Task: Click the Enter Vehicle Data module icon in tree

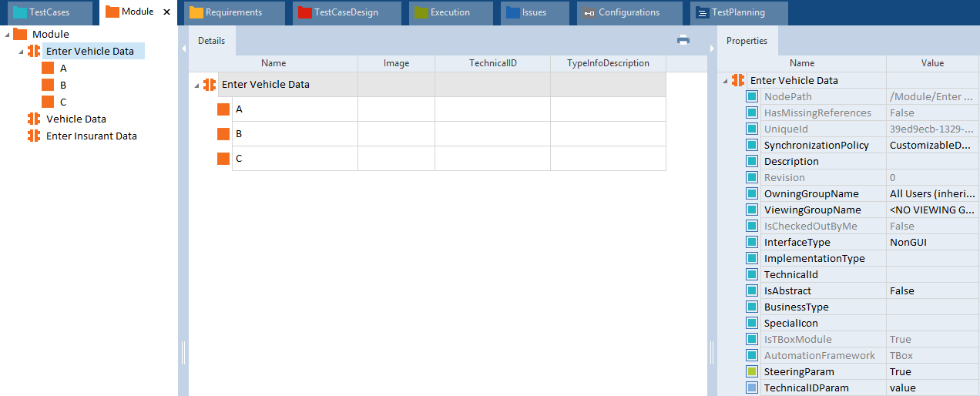Action: 34,51
